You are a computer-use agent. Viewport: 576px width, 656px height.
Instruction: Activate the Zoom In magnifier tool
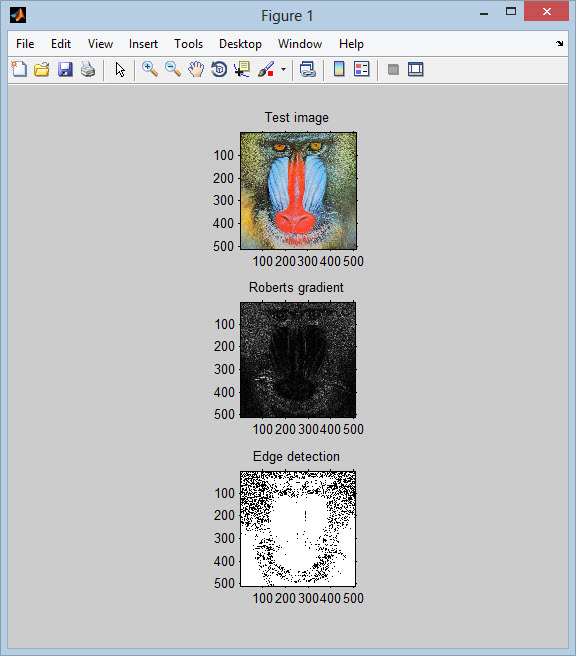[149, 69]
